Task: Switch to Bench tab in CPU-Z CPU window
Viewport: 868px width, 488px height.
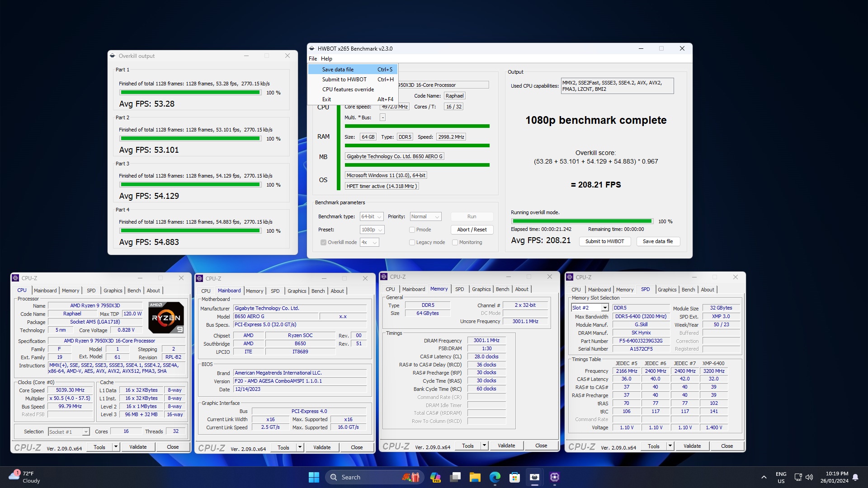Action: click(134, 291)
